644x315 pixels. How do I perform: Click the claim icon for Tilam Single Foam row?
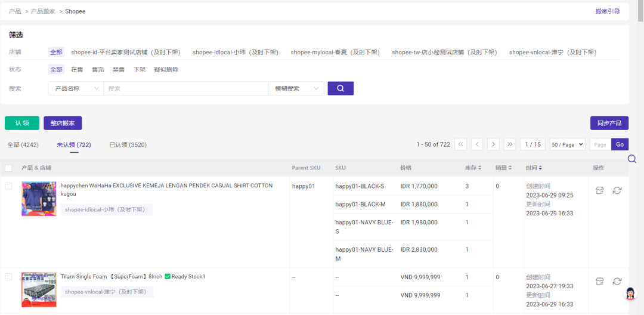point(600,282)
